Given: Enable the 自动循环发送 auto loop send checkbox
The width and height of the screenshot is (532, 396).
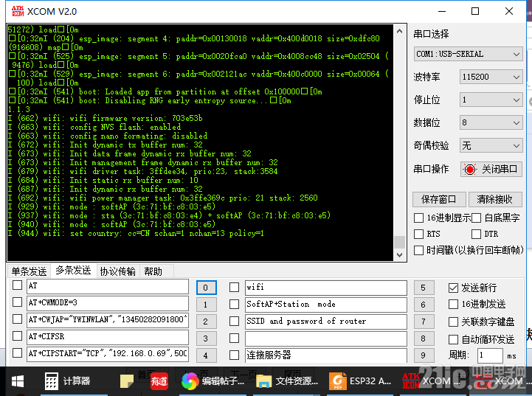Looking at the screenshot, I should pos(453,339).
